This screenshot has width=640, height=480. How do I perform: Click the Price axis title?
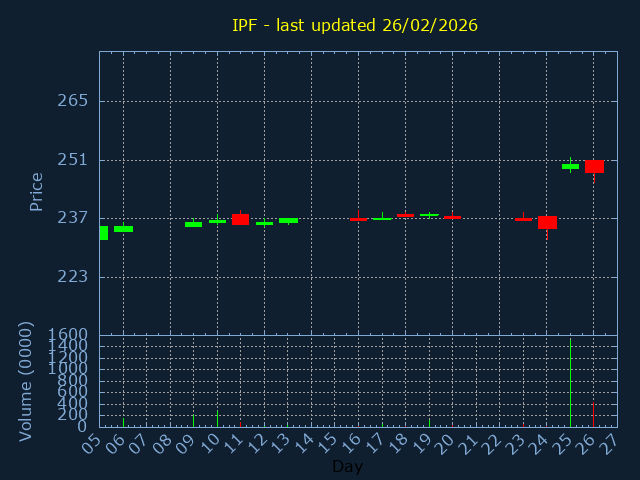coord(36,192)
